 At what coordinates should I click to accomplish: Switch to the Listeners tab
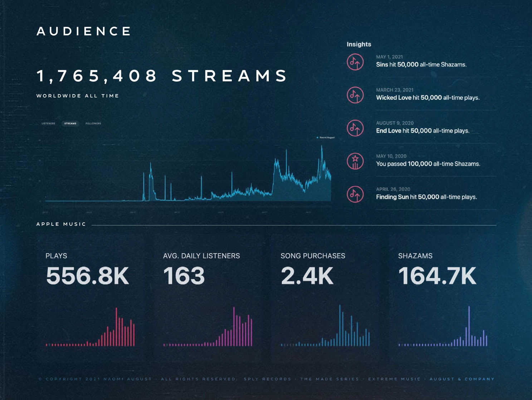48,123
